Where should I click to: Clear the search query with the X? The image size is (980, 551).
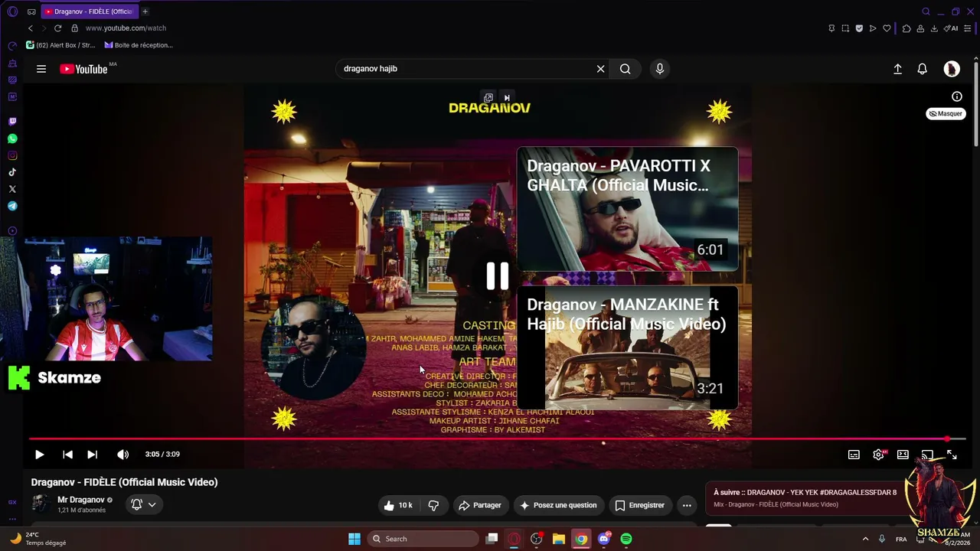pyautogui.click(x=601, y=69)
